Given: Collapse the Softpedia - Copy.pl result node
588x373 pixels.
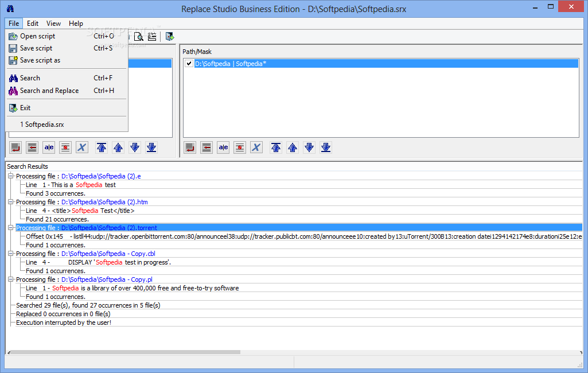Looking at the screenshot, I should click(11, 279).
